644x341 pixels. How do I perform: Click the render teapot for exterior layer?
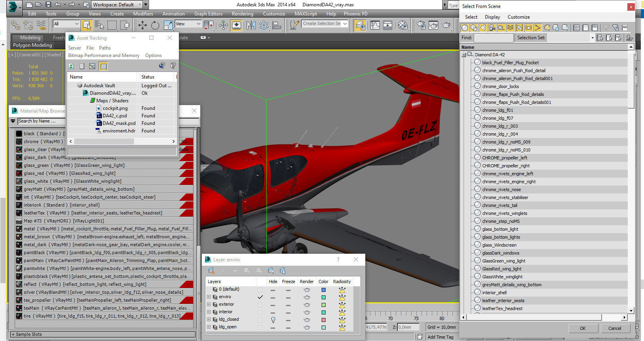307,305
